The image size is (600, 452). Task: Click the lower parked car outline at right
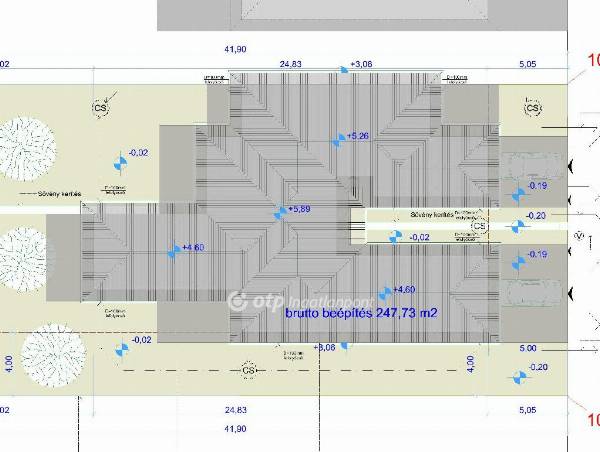point(532,293)
